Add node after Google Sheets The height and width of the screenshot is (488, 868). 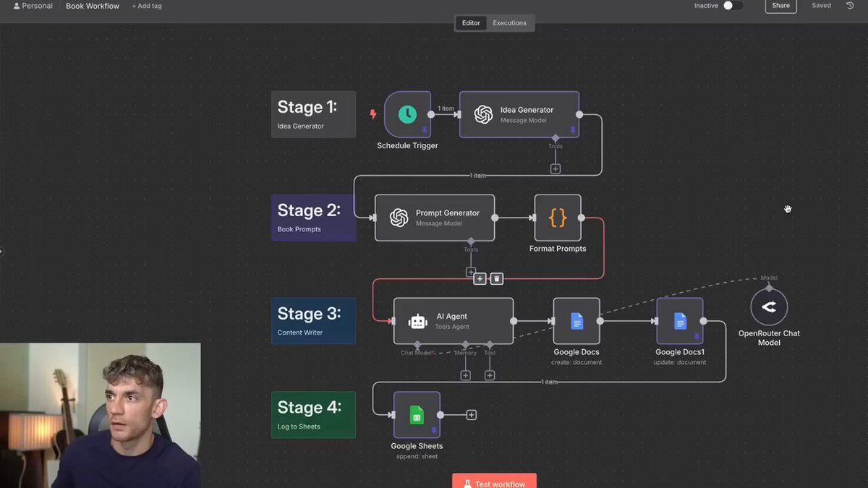[472, 415]
